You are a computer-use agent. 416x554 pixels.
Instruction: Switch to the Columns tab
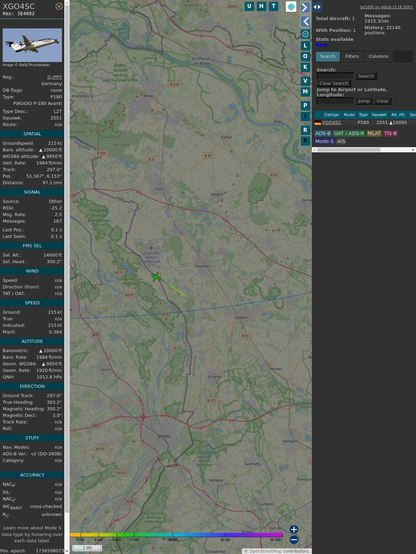(x=378, y=56)
